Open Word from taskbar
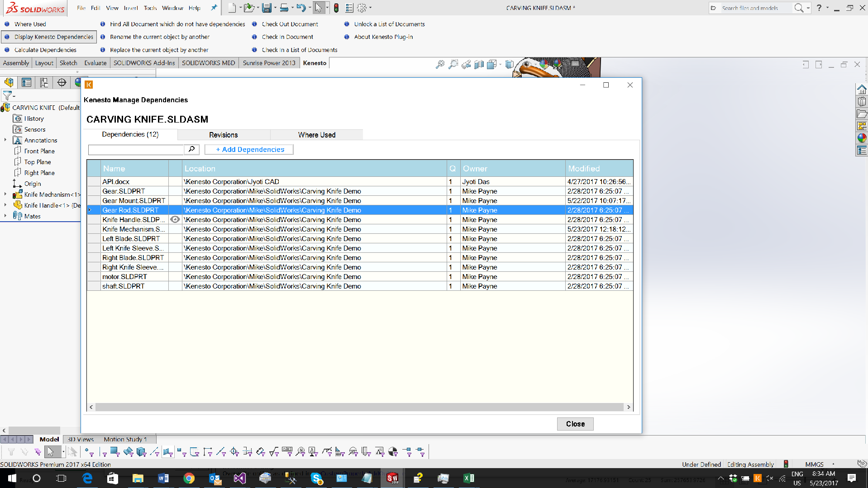Screen dimensions: 868x488 point(163,478)
